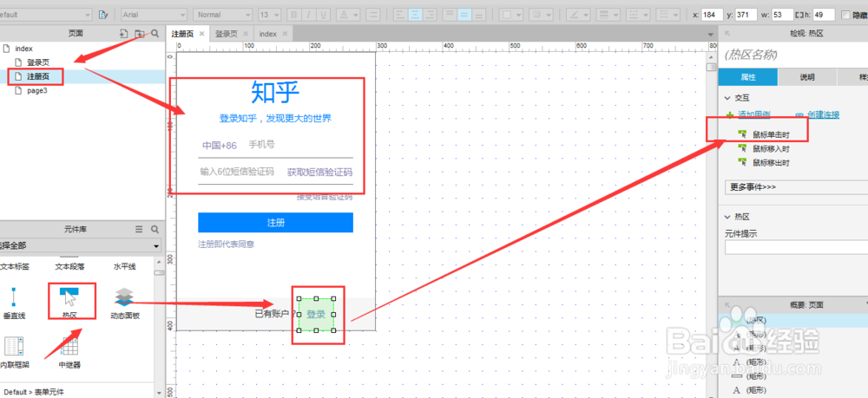Toggle Italic formatting button
Screen dimensions: 868x398
point(308,15)
